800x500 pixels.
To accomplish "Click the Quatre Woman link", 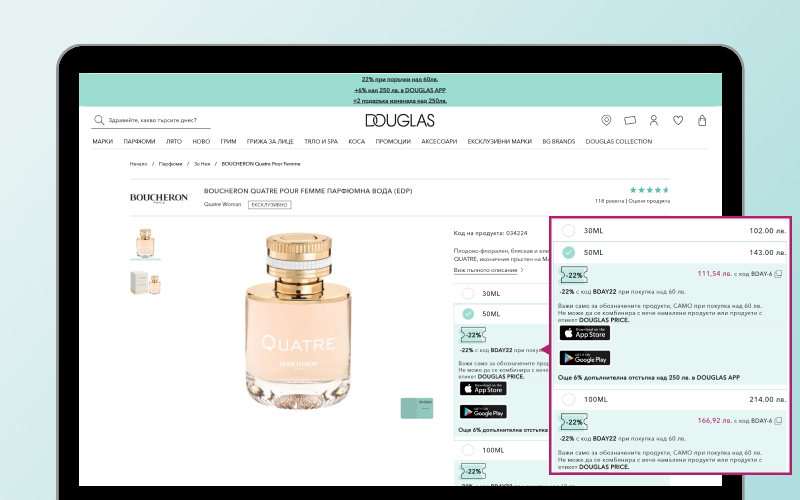I will click(222, 204).
